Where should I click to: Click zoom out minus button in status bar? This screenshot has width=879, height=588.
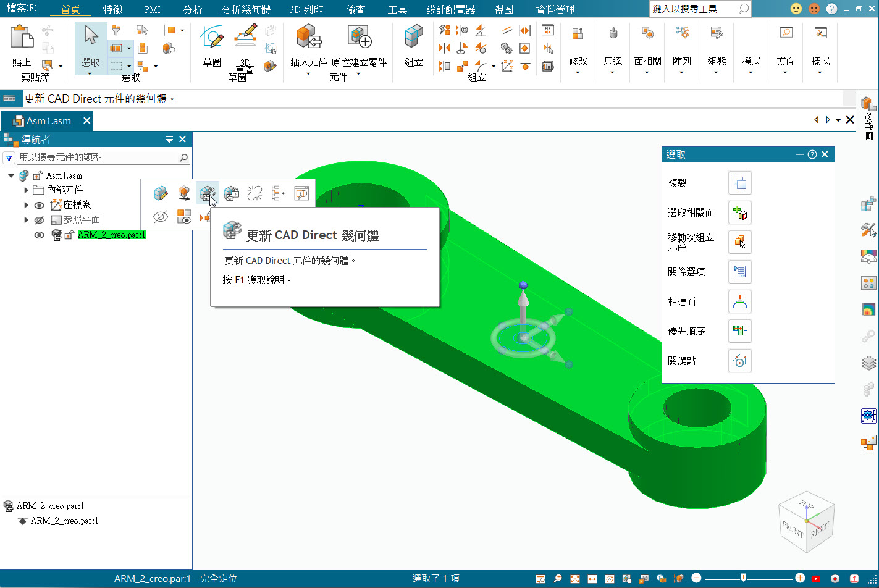point(696,578)
